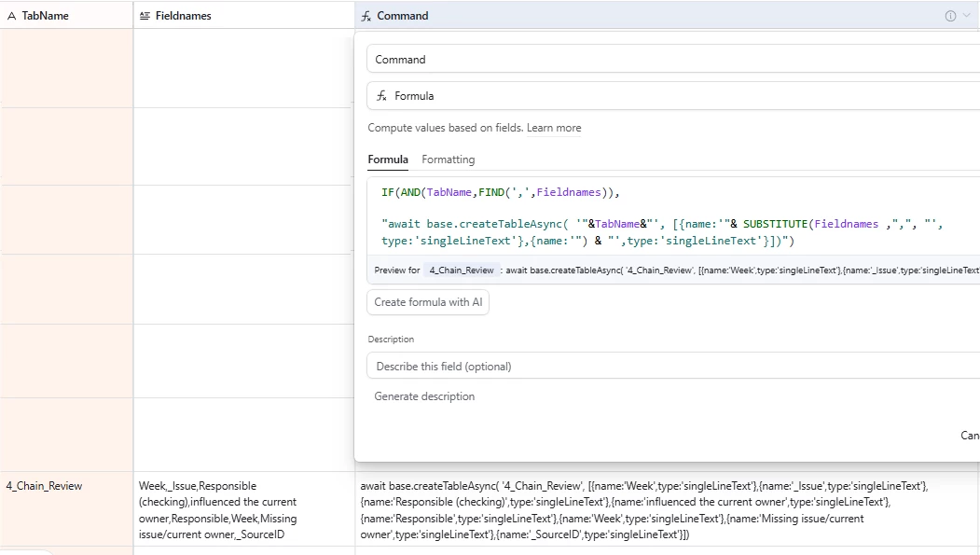980x555 pixels.
Task: Click the 4_Chain_Review preview record chip
Action: 462,270
